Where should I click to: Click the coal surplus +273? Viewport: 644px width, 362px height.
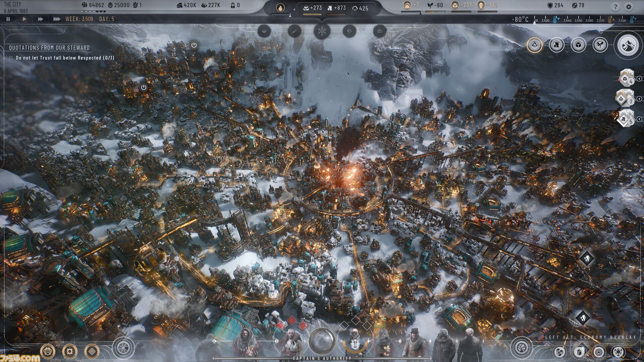tap(316, 8)
